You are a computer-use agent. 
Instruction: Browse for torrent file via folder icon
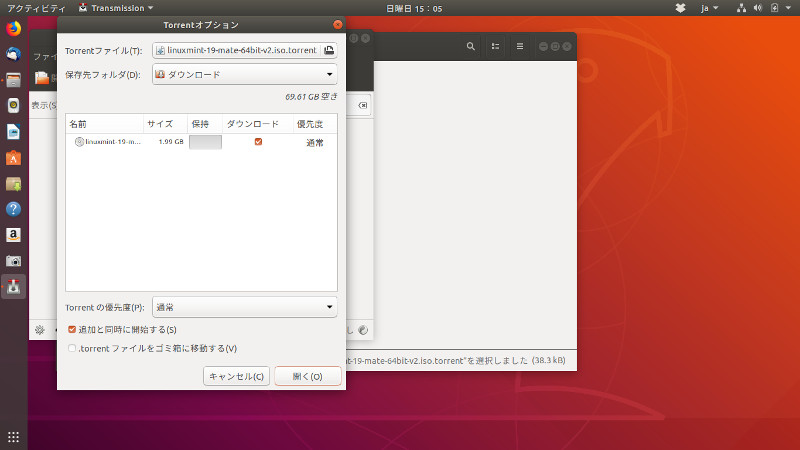click(329, 50)
